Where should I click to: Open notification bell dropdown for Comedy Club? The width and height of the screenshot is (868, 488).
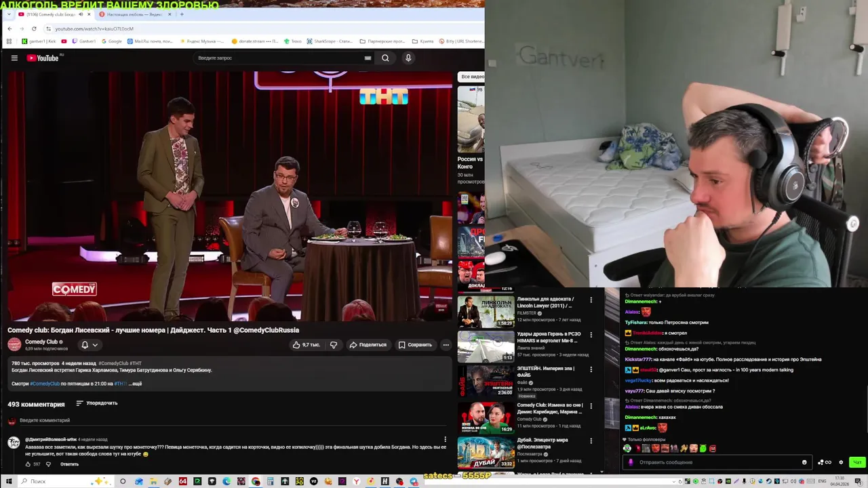click(x=90, y=345)
